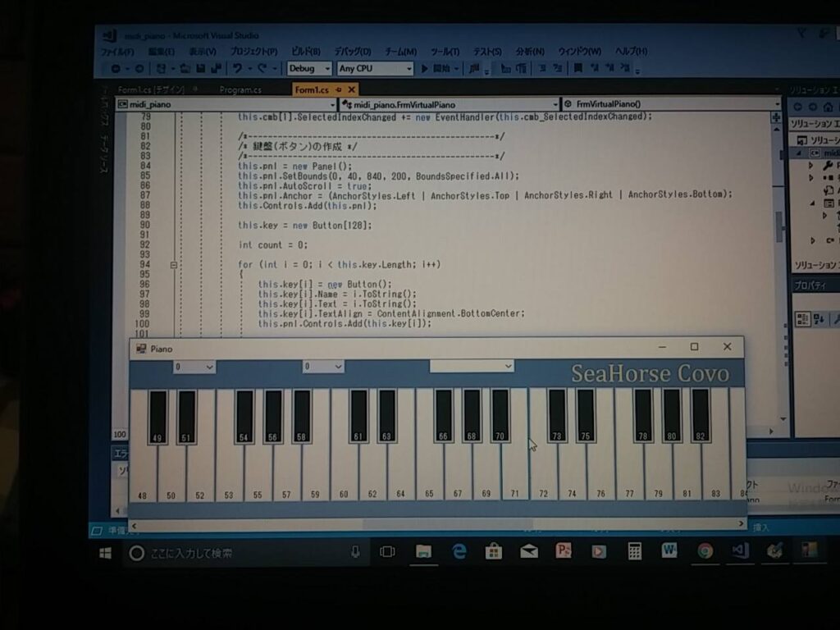Open the 編集(E) menu
Screen dimensions: 840x630
coord(162,52)
